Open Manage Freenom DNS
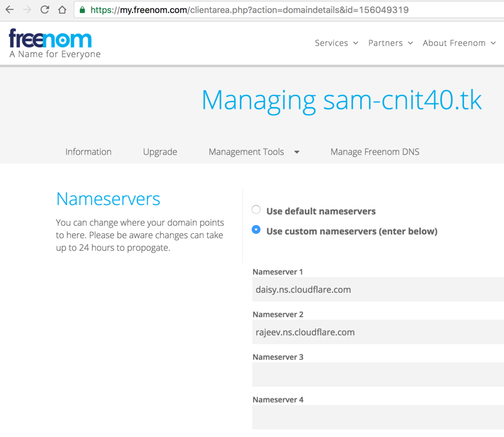The width and height of the screenshot is (504, 437). coord(375,152)
